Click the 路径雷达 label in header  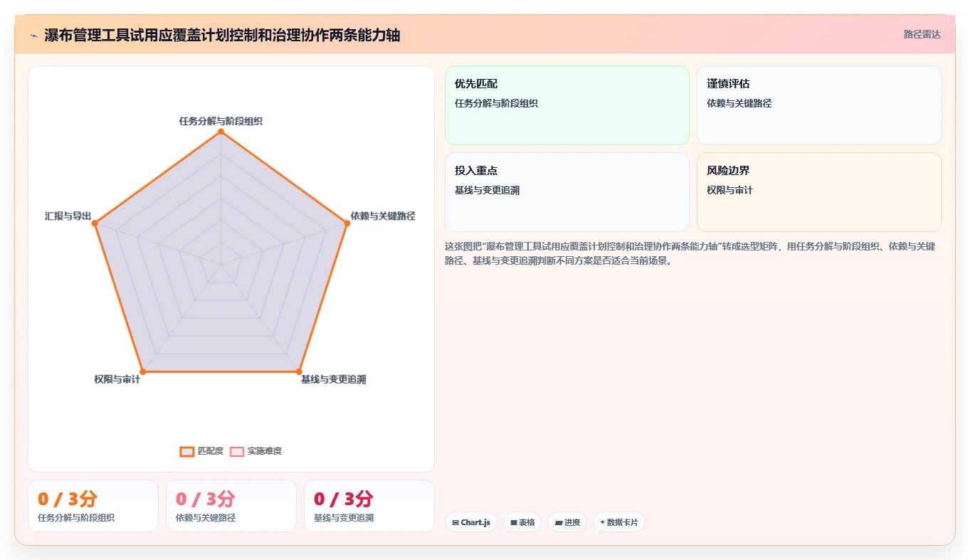tap(922, 34)
